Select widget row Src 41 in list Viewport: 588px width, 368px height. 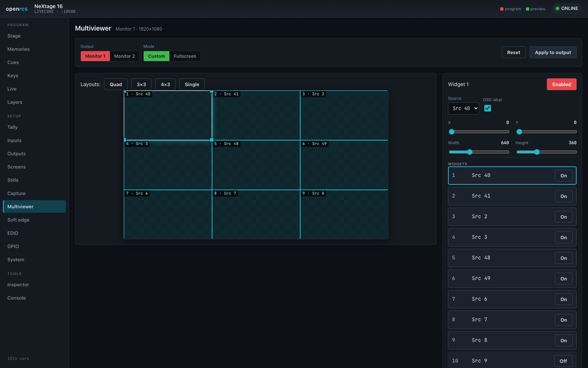[x=512, y=196]
